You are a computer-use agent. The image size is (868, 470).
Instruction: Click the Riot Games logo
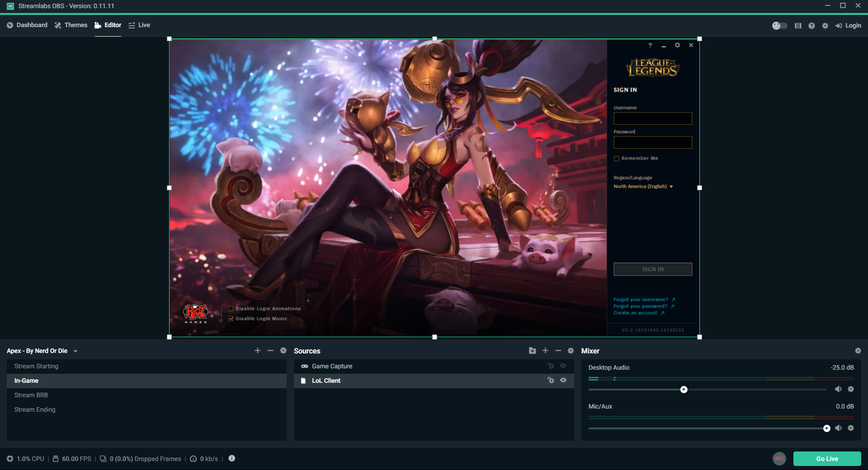pos(195,313)
